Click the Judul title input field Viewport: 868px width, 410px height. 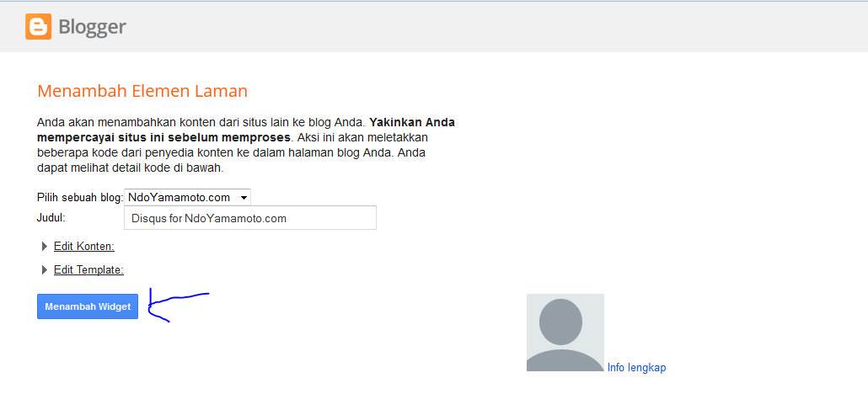250,218
